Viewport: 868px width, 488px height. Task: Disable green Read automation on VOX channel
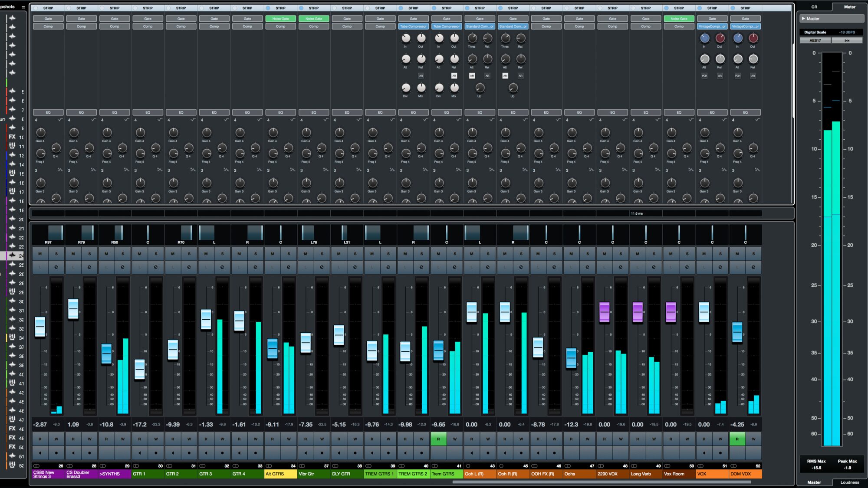[x=737, y=439]
